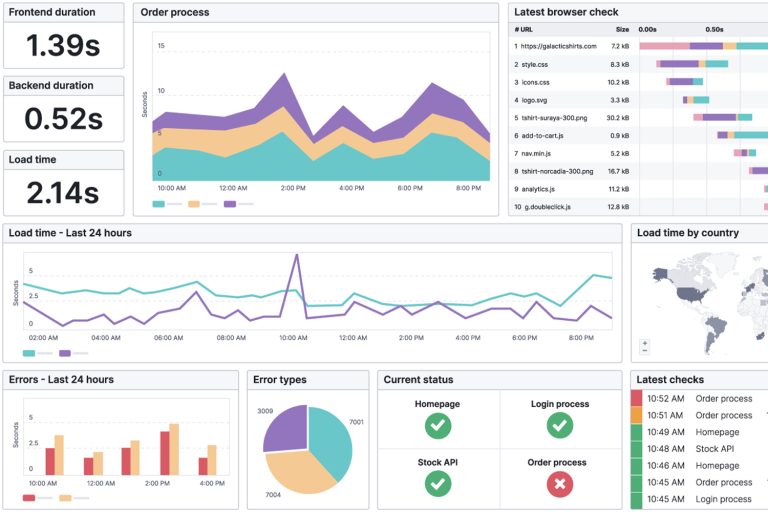The image size is (768, 512).
Task: Toggle red series in Errors chart legend
Action: click(29, 497)
